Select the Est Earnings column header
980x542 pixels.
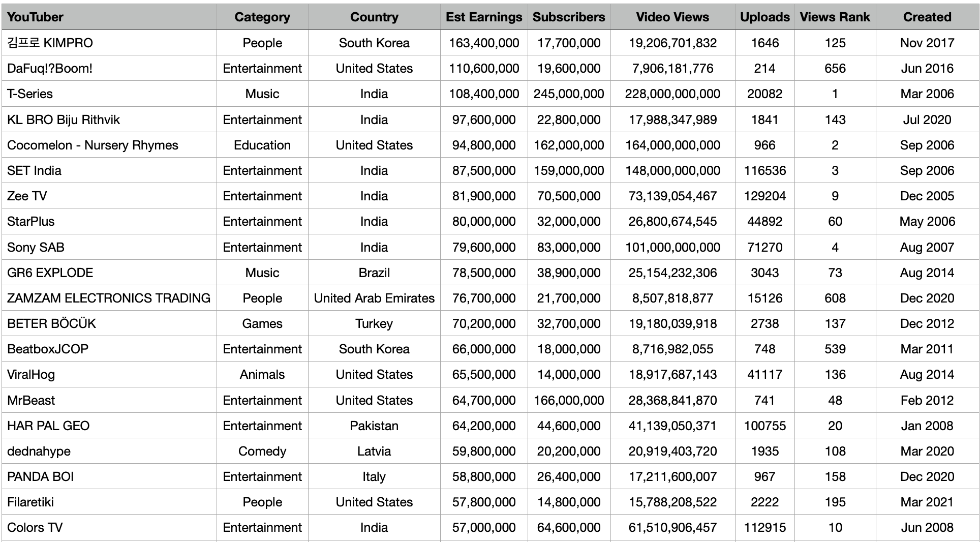click(x=484, y=17)
